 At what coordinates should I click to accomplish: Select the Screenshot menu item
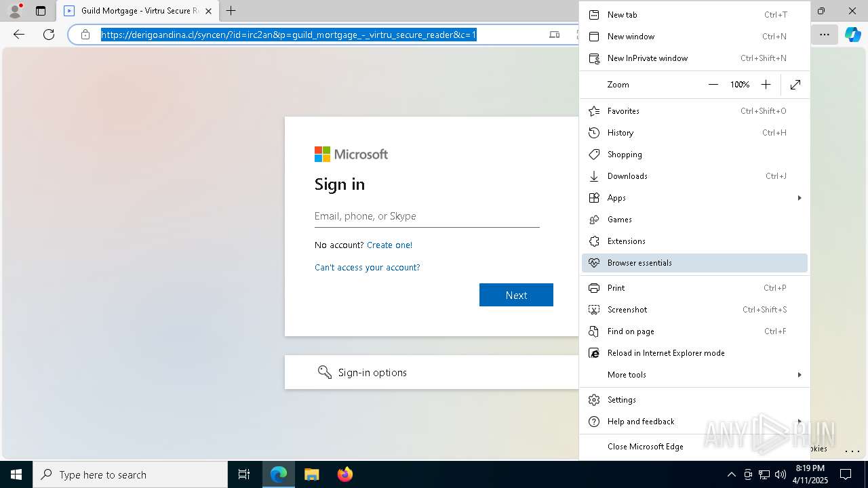(x=694, y=310)
